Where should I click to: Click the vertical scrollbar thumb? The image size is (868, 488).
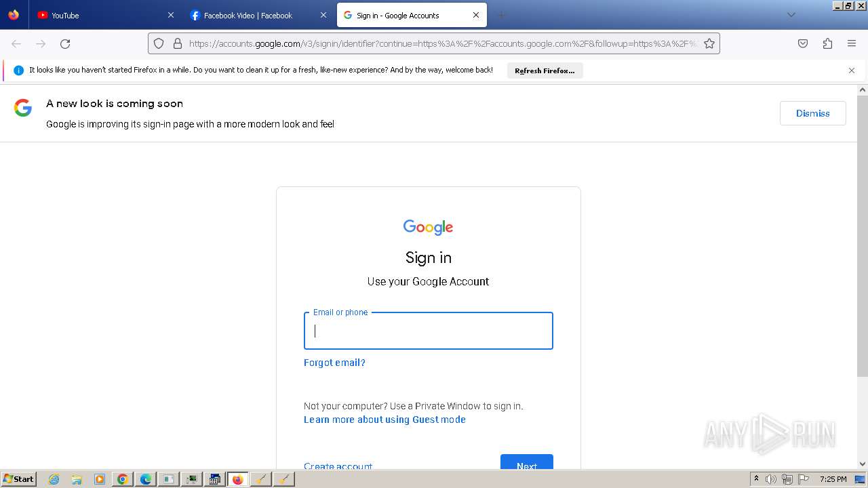(x=863, y=236)
